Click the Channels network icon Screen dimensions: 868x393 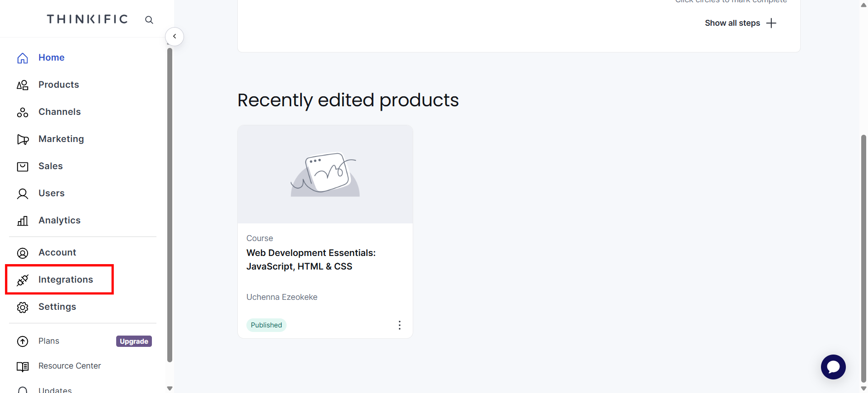tap(23, 112)
